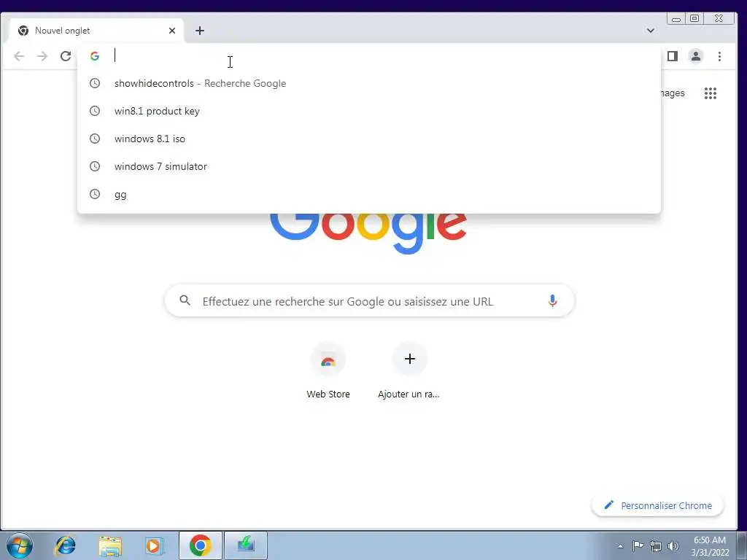Start voice search with microphone
The width and height of the screenshot is (747, 560).
(552, 300)
